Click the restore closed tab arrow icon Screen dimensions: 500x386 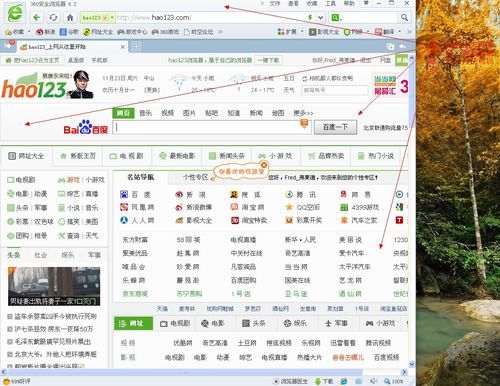coord(403,46)
